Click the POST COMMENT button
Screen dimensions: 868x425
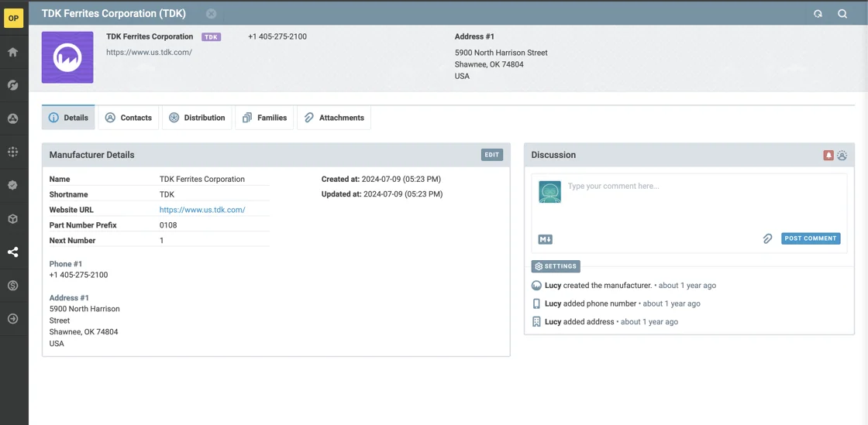[x=811, y=238]
